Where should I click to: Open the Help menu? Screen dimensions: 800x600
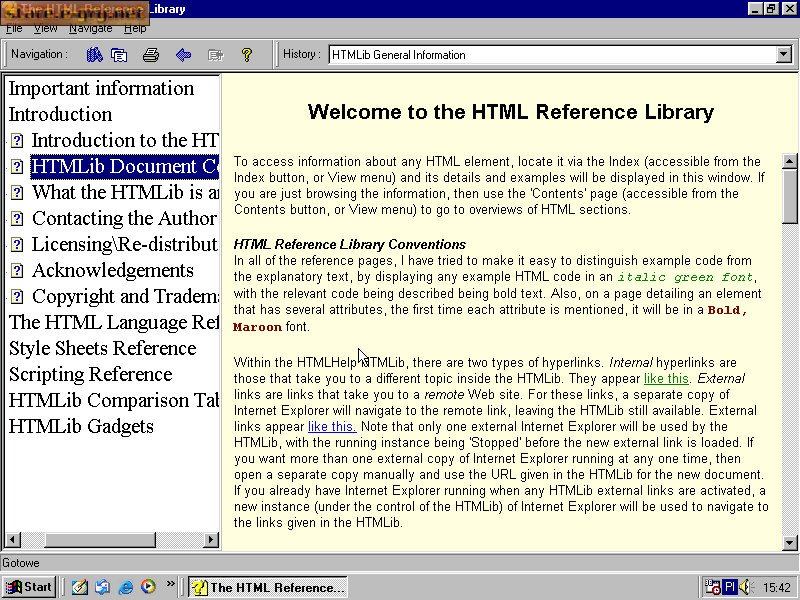135,29
